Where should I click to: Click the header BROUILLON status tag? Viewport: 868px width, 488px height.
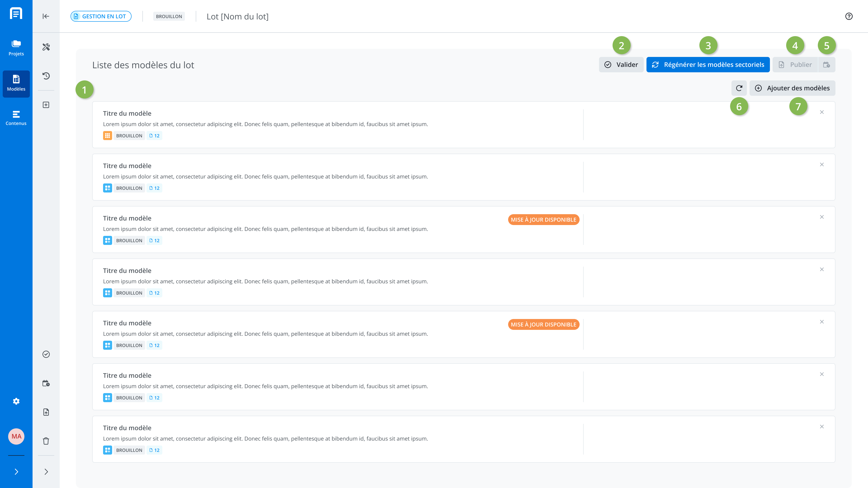(169, 16)
